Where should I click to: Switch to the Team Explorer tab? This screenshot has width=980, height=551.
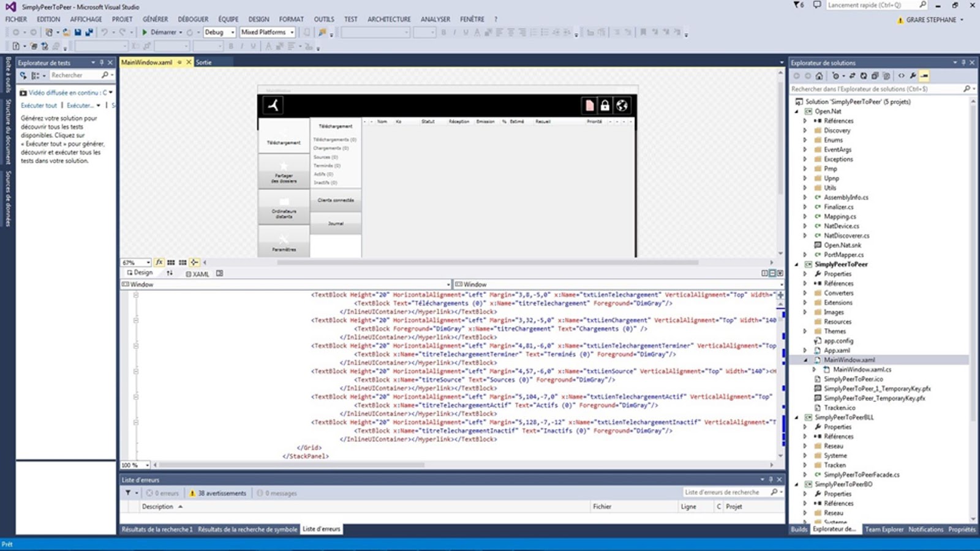884,530
